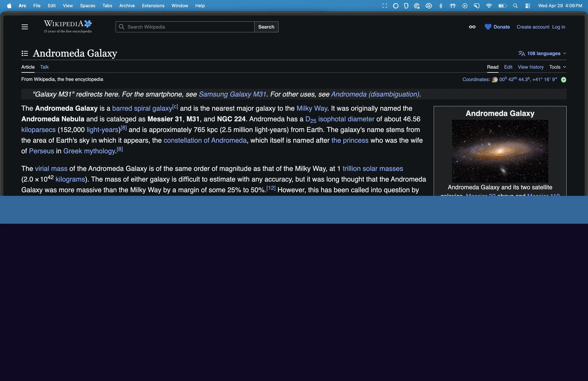Click the Search button

coord(266,27)
